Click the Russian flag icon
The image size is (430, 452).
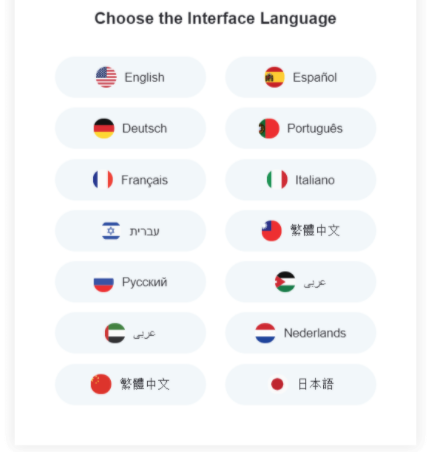104,282
